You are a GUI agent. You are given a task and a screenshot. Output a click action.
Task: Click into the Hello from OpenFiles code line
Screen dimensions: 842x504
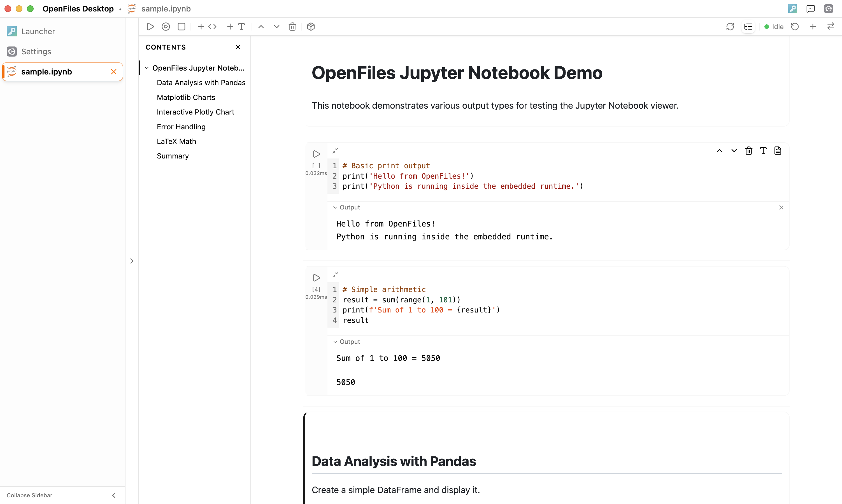pyautogui.click(x=408, y=176)
